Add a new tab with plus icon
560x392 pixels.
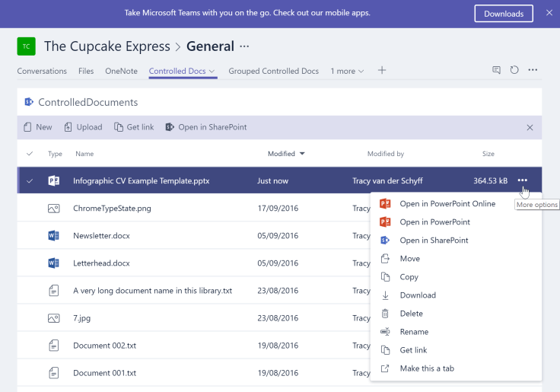382,71
